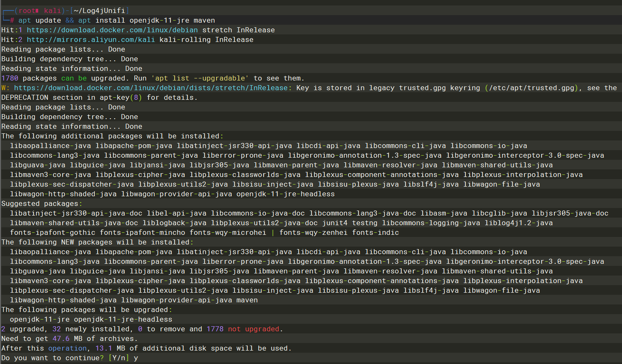The image size is (622, 364).
Task: Click testng in suggested packages
Action: tap(365, 223)
